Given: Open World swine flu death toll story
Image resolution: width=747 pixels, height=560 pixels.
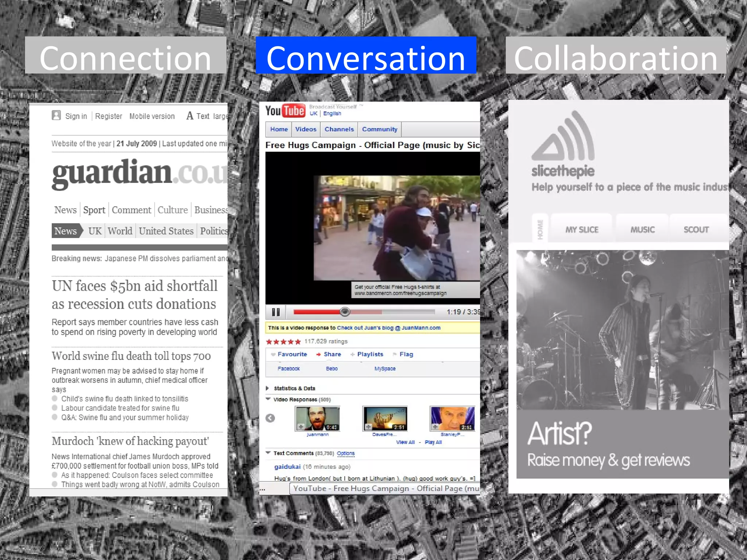Looking at the screenshot, I should point(131,356).
